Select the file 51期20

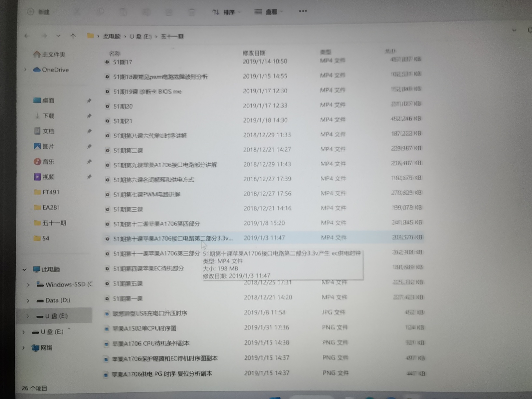(x=123, y=106)
